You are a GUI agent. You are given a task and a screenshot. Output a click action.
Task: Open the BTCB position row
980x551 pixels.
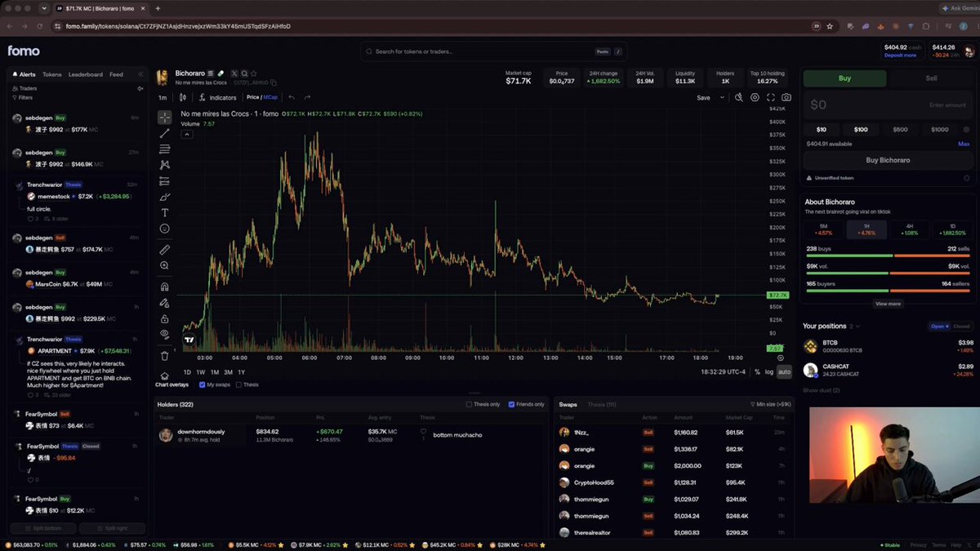(888, 346)
